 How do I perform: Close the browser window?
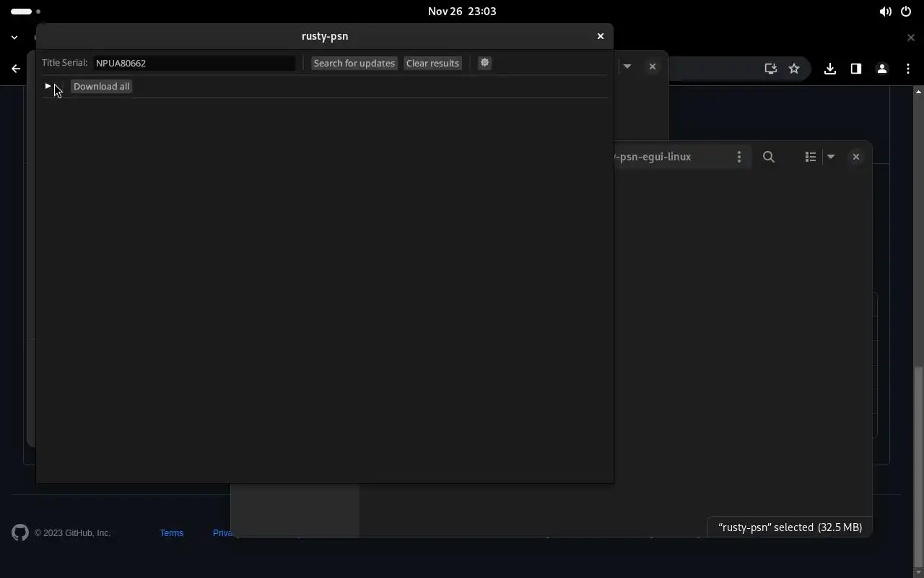910,37
